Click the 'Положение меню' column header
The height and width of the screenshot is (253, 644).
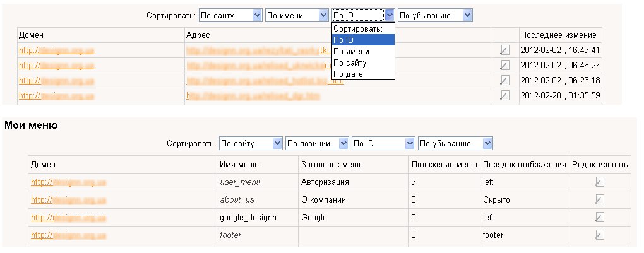[444, 165]
